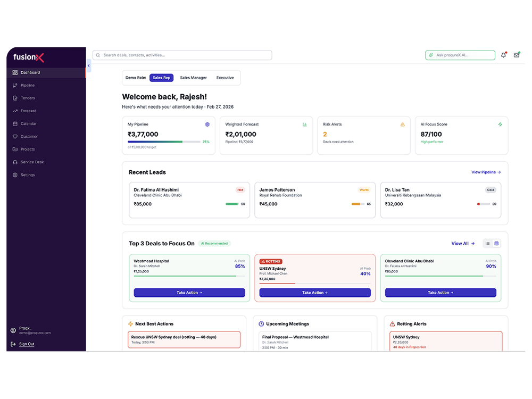Click the ₹3,77,000 pipeline value
532x399 pixels.
(143, 135)
